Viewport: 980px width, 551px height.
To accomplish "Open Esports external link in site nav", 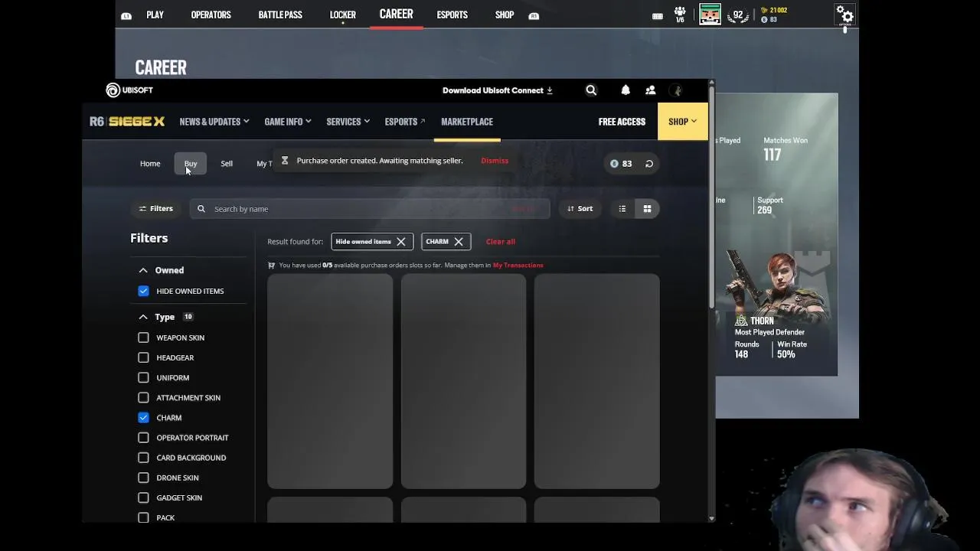I will (405, 122).
